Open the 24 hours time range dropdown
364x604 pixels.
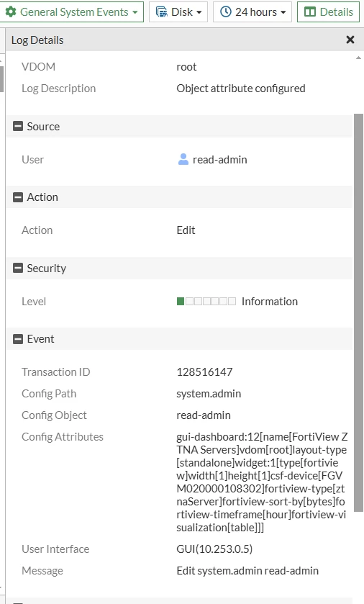coord(252,12)
